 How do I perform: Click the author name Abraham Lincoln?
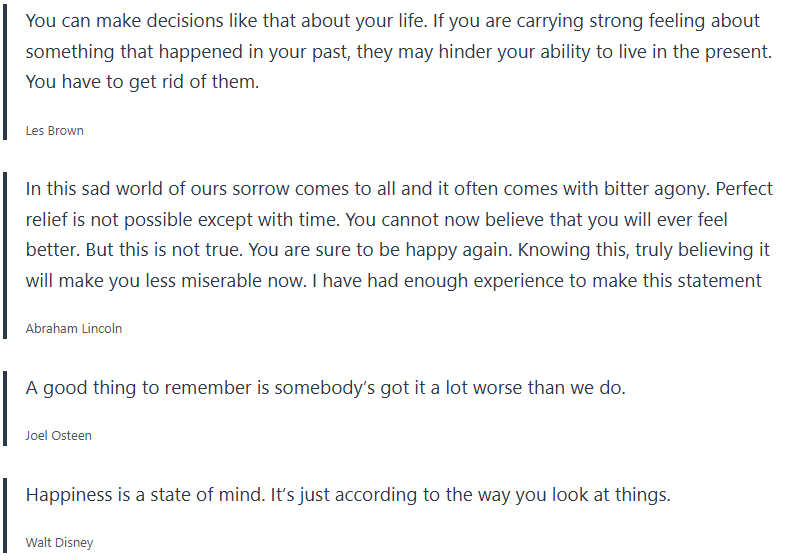point(74,328)
